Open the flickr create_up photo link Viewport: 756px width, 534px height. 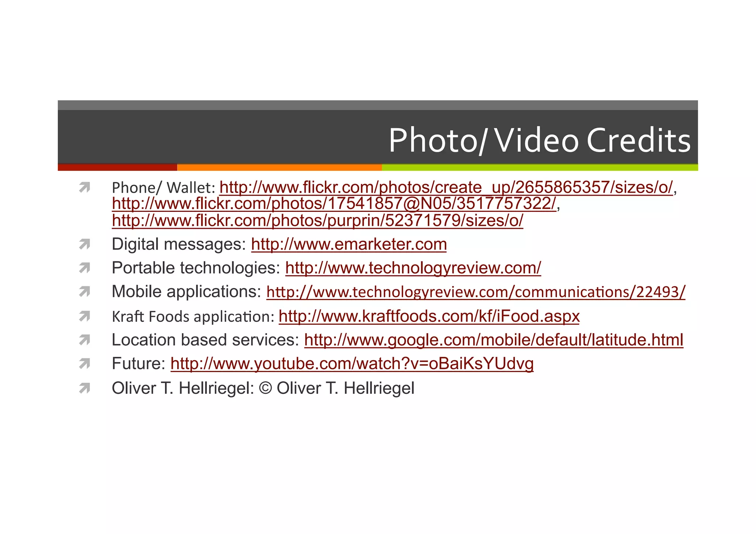(446, 187)
